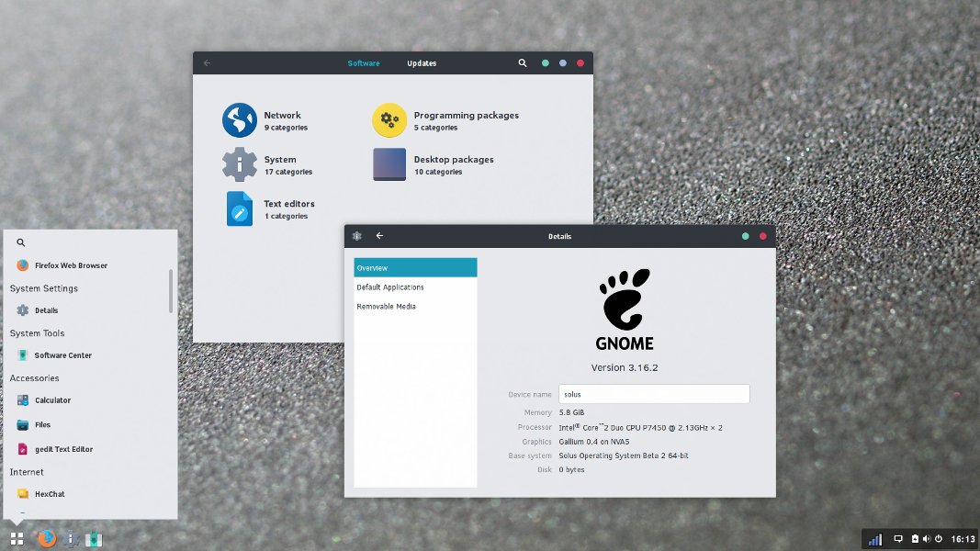Click the clock showing 16:13
This screenshot has height=551, width=980.
click(x=963, y=538)
